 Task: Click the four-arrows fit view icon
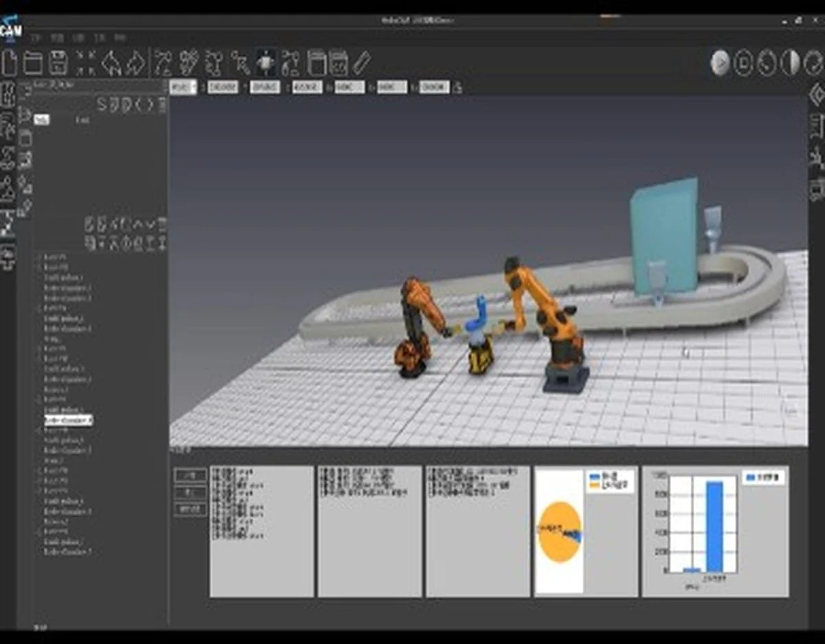[x=85, y=63]
